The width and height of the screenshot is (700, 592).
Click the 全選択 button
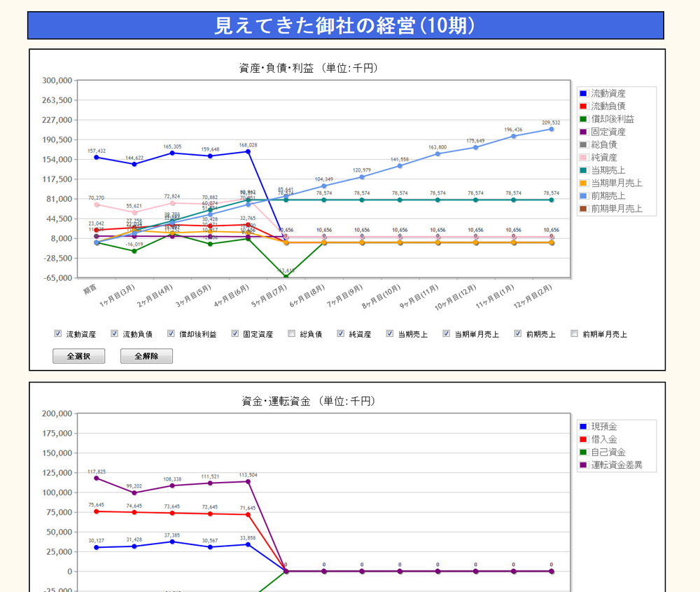pos(78,356)
